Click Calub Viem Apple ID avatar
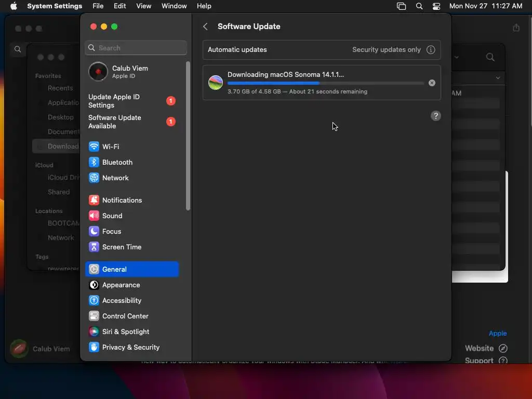This screenshot has height=399, width=532. (x=98, y=72)
